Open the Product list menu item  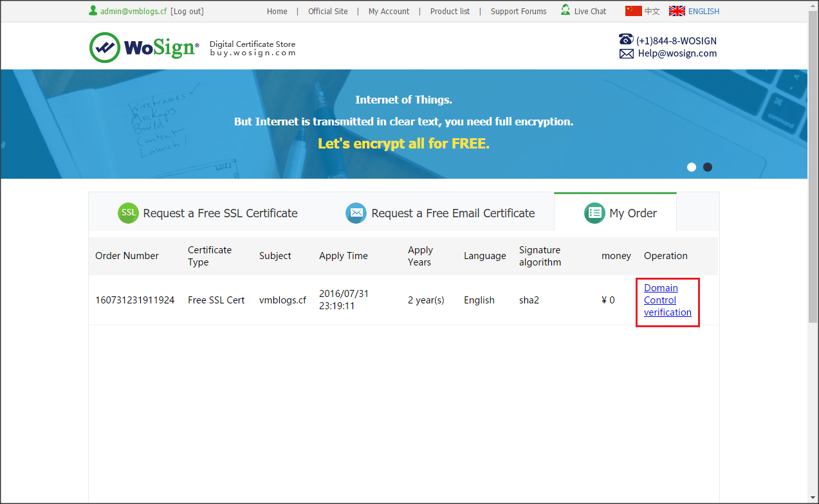(450, 12)
